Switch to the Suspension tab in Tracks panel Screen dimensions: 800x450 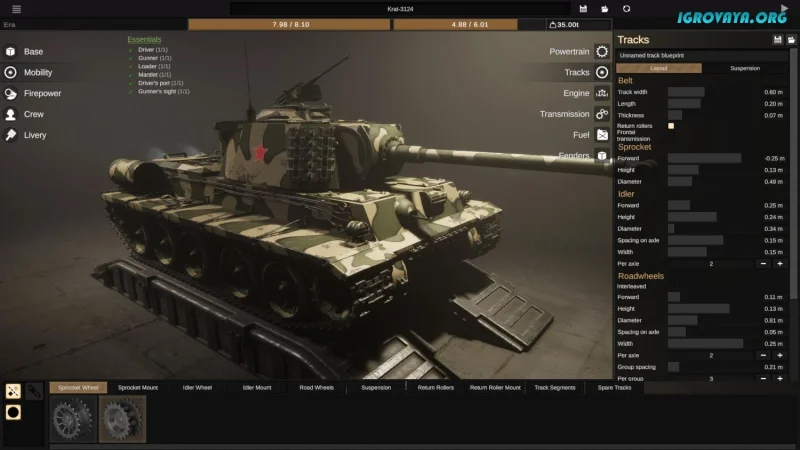[745, 68]
